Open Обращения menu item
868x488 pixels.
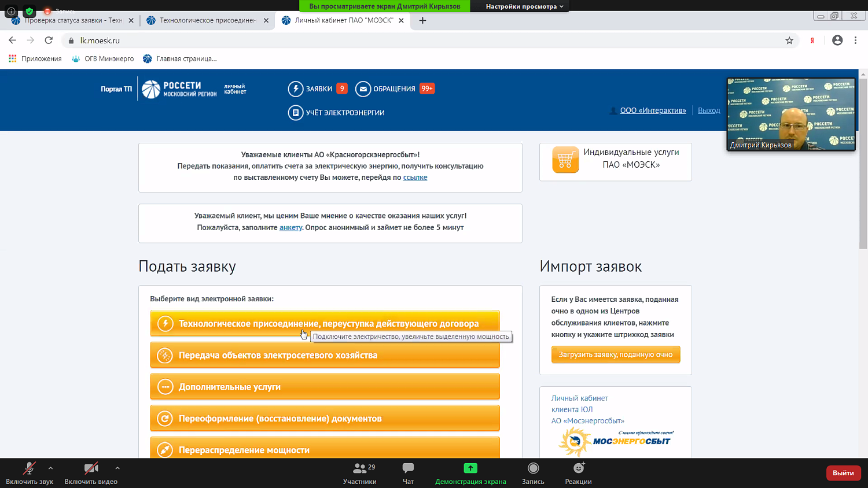coord(394,88)
